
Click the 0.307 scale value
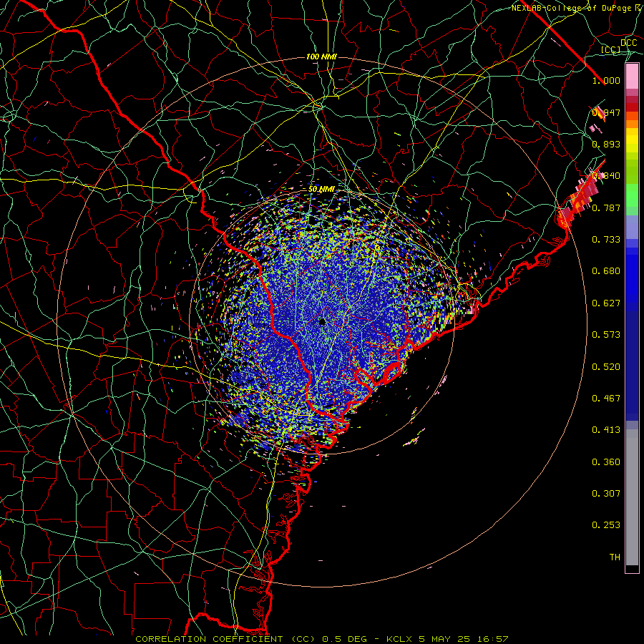606,493
